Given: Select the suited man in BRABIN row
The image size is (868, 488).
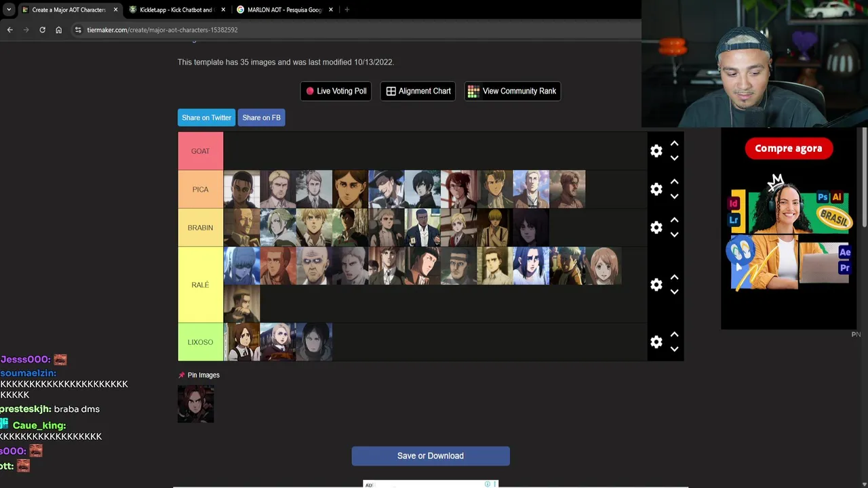Looking at the screenshot, I should [x=422, y=228].
